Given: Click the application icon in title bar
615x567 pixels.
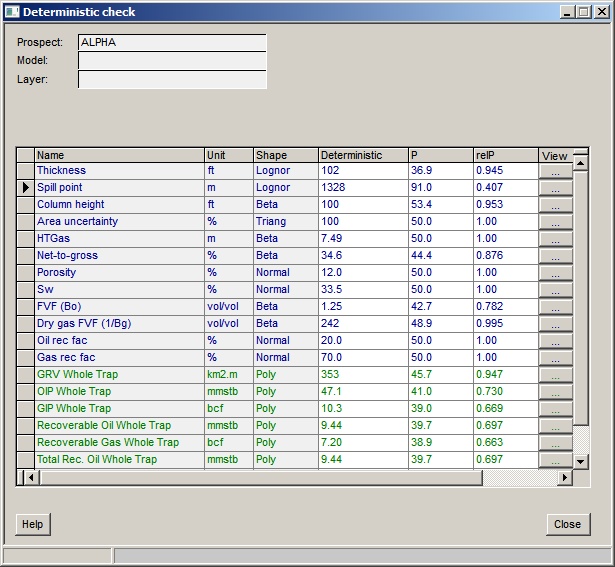Looking at the screenshot, I should click(x=13, y=12).
